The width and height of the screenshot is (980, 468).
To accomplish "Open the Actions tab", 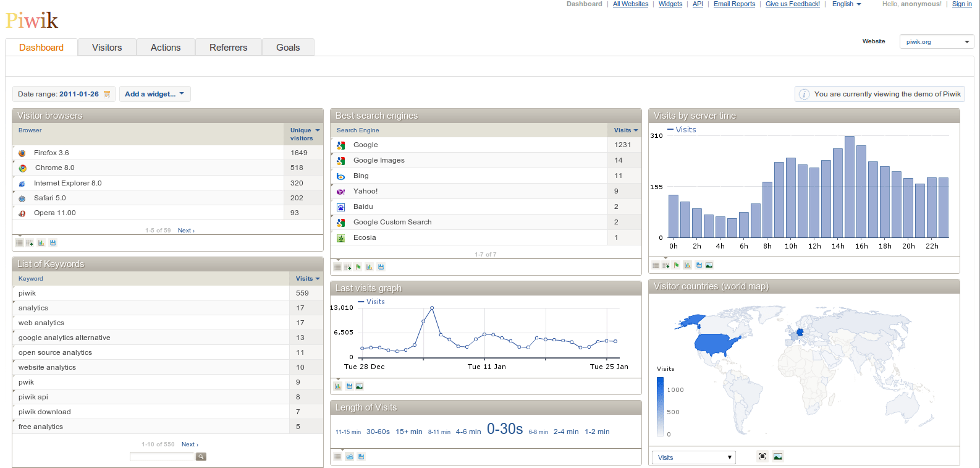I will click(x=166, y=48).
